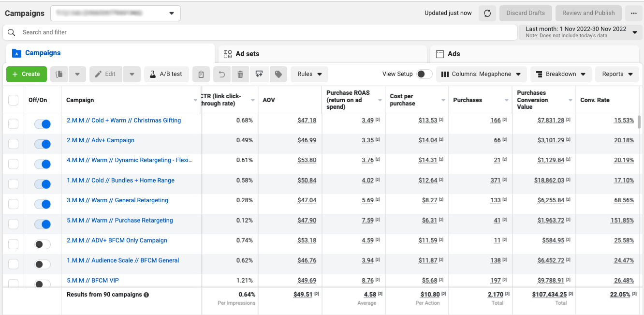Click the delete trash icon

point(240,74)
